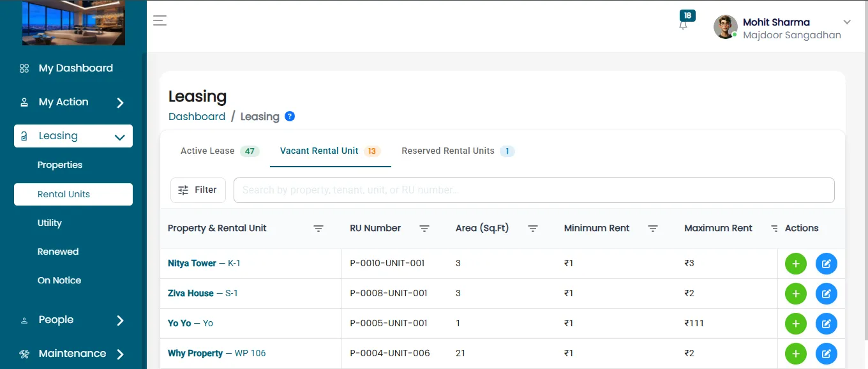Open the Maximum Rent column filter icon
Screen dimensions: 868x369
tap(774, 229)
